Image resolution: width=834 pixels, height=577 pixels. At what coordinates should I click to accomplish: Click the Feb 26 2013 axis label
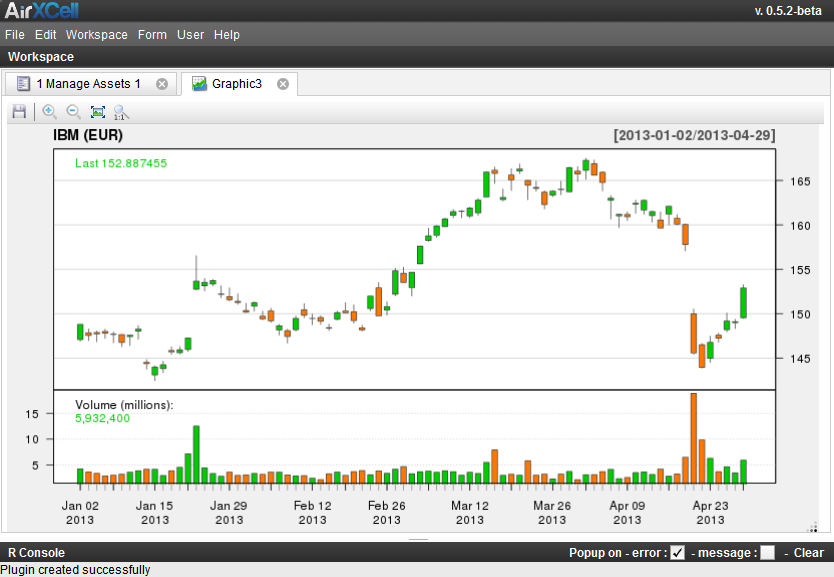tap(387, 513)
